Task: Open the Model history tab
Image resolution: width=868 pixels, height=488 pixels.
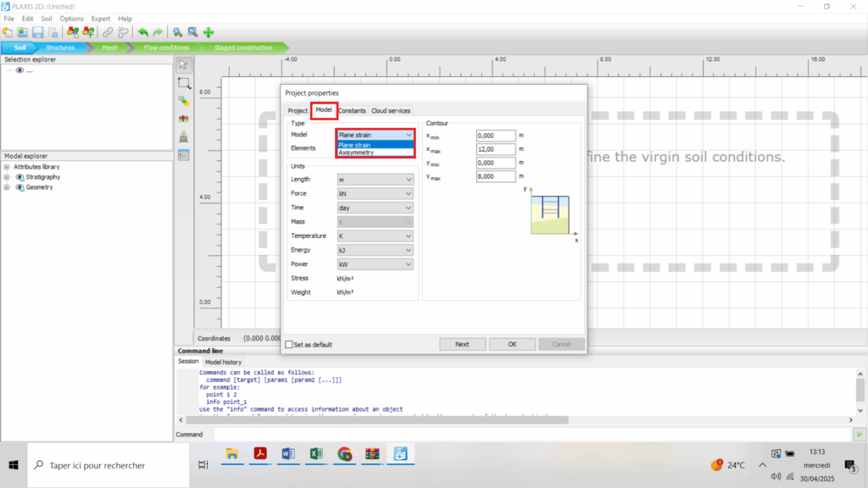Action: pyautogui.click(x=223, y=363)
